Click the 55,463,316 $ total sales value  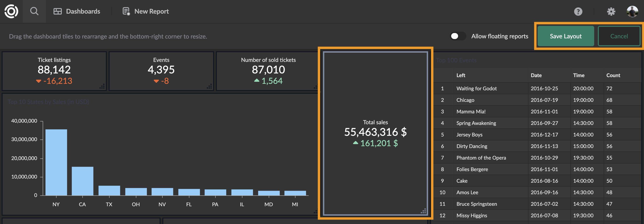pos(375,132)
